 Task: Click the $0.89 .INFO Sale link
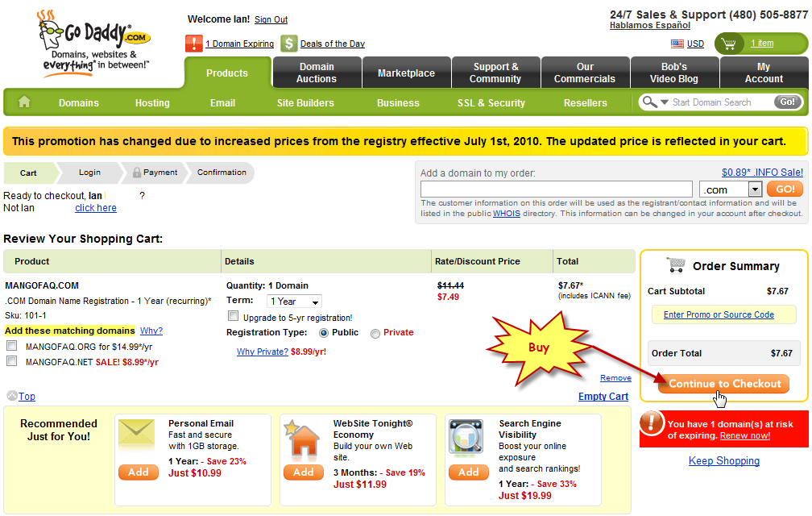762,173
